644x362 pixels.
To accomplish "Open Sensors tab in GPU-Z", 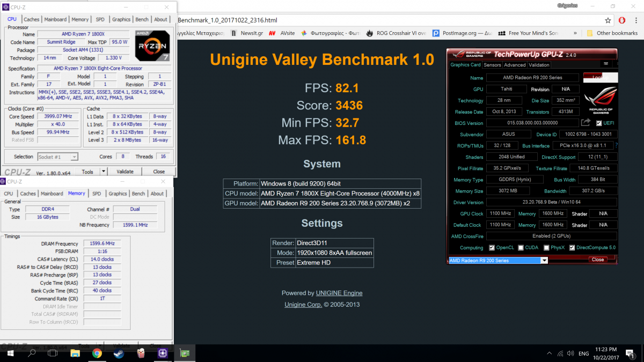I will (492, 65).
